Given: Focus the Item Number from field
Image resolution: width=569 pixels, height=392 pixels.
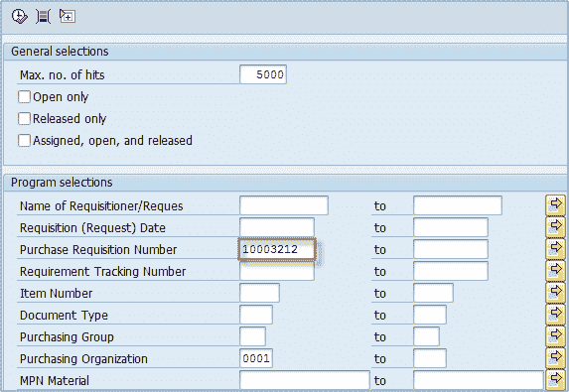Looking at the screenshot, I should pyautogui.click(x=259, y=293).
